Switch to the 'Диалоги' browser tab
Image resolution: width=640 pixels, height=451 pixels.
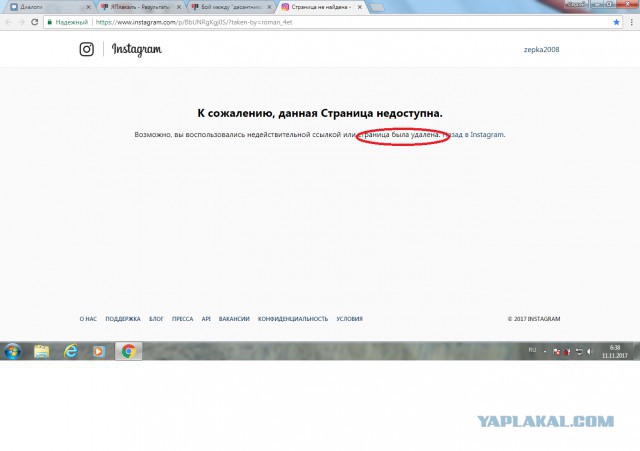point(47,7)
